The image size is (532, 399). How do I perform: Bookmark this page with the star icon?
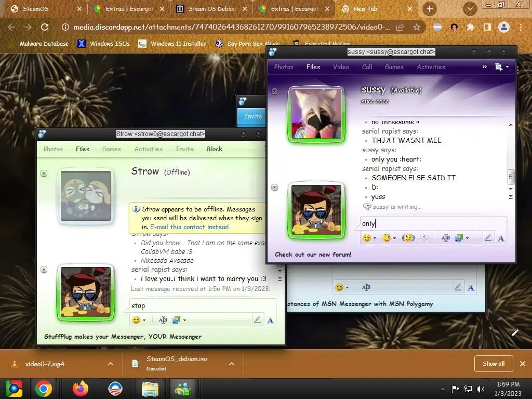tap(417, 27)
